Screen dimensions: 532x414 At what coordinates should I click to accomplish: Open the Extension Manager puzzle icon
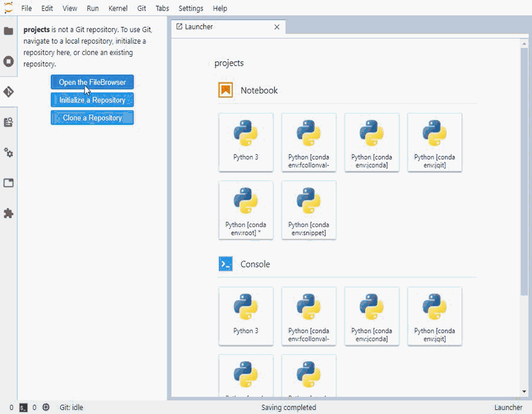(x=8, y=214)
